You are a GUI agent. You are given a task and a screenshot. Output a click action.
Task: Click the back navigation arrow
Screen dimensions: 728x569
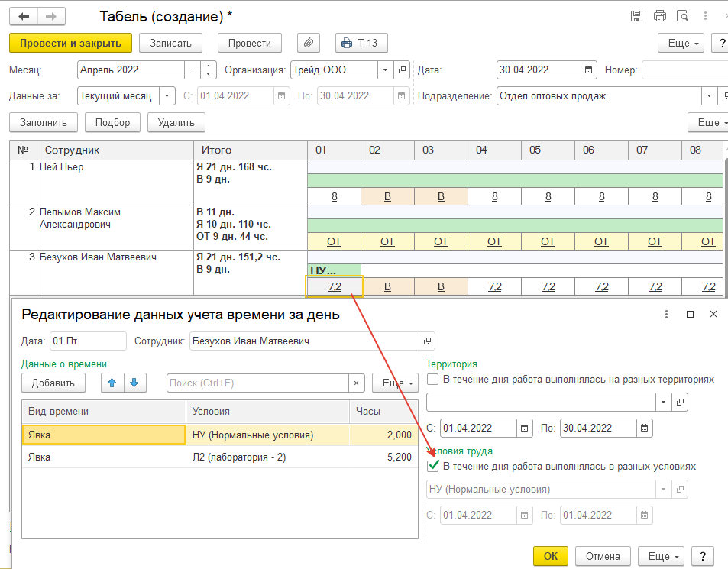24,16
